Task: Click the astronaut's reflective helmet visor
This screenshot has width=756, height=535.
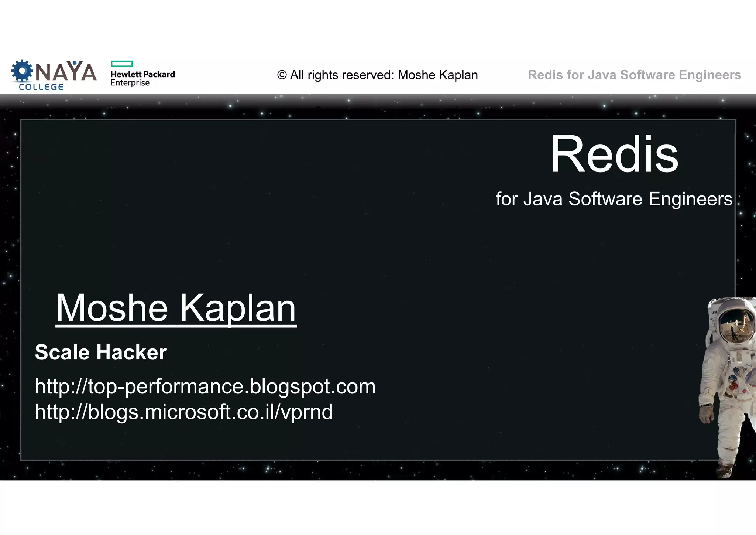Action: pyautogui.click(x=736, y=326)
